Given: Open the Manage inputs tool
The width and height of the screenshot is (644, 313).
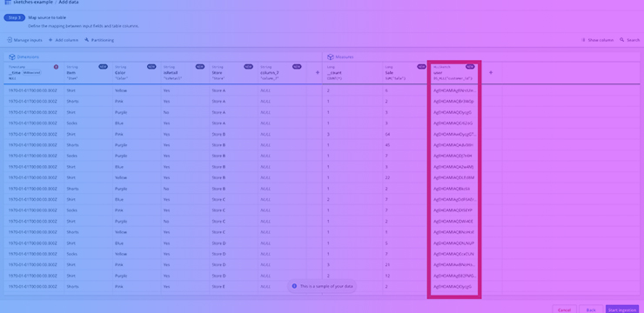Looking at the screenshot, I should point(24,40).
